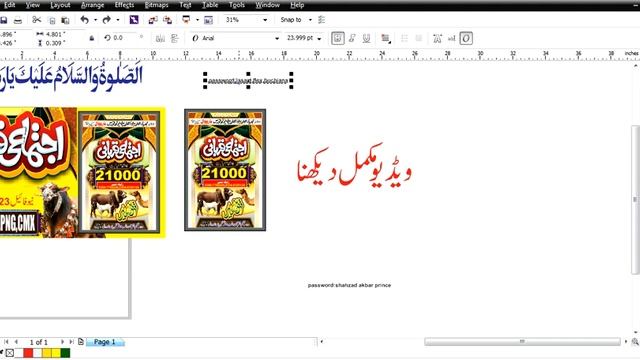The height and width of the screenshot is (360, 640).
Task: Toggle bold formatting button
Action: click(x=338, y=38)
